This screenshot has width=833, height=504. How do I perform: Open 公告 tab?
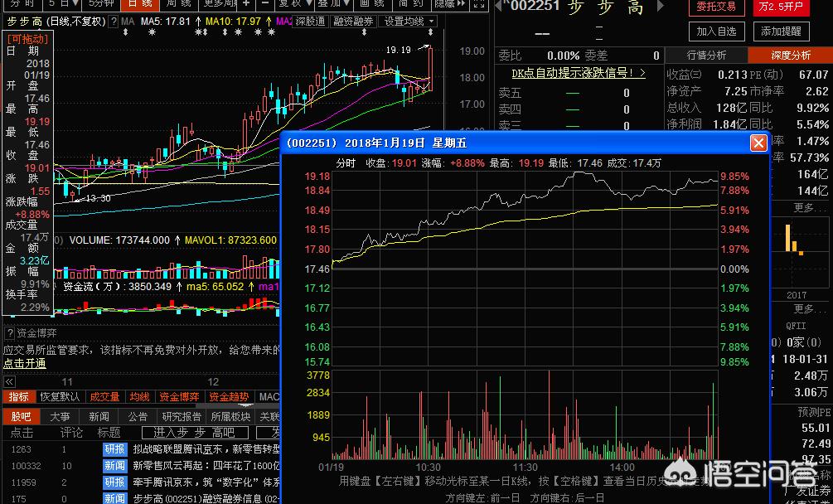click(x=138, y=417)
